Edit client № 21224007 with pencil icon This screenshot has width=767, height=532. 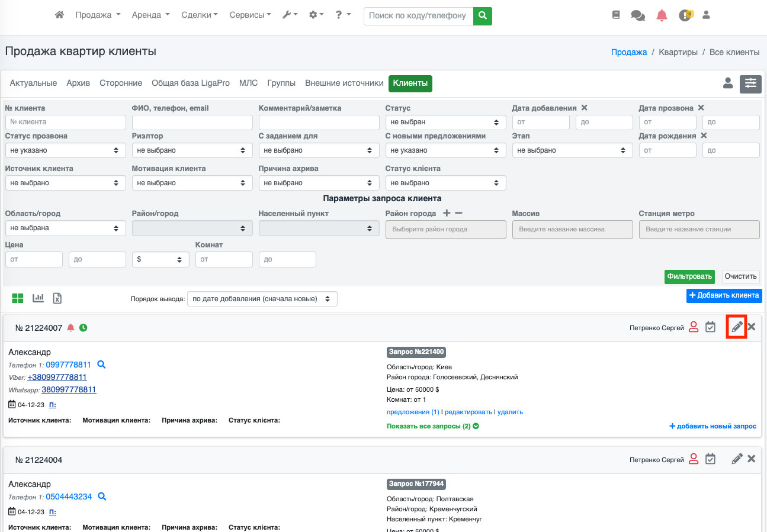(x=737, y=327)
